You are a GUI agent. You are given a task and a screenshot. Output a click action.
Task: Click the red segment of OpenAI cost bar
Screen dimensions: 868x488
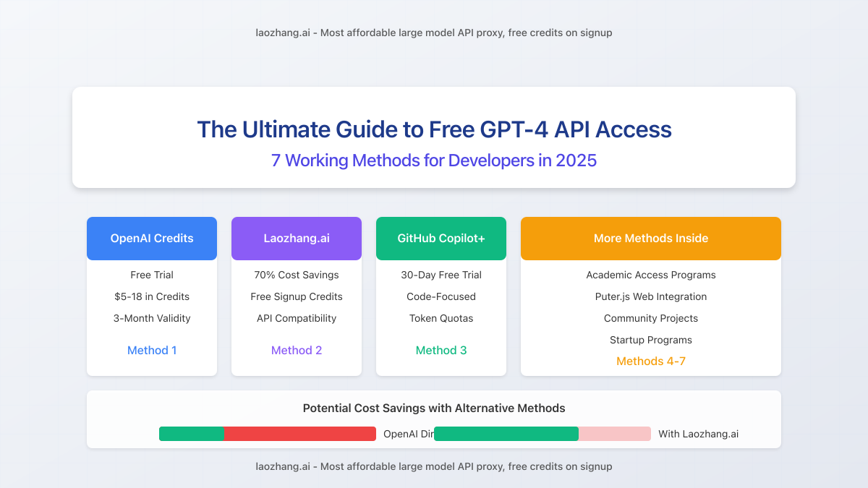(x=300, y=434)
